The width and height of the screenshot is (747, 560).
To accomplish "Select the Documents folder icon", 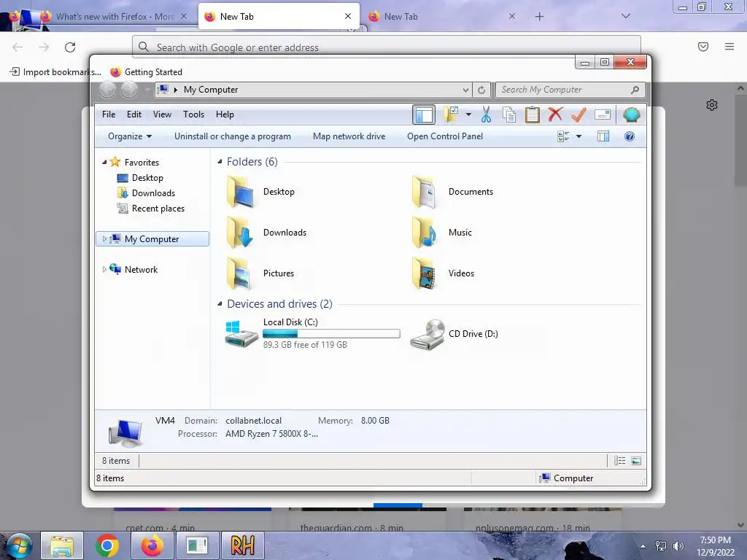I will coord(425,192).
